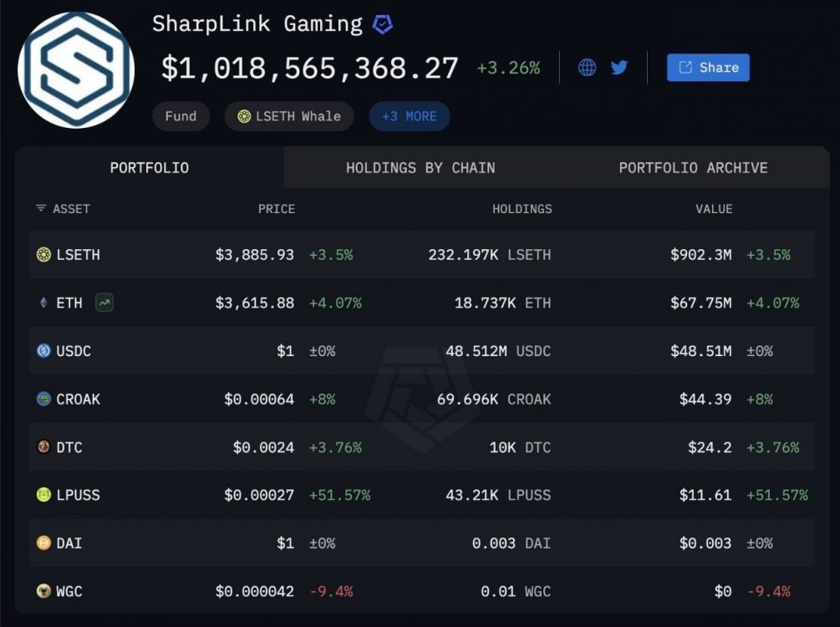Screen dimensions: 840x627
Task: Click the USDC token icon
Action: 44,351
